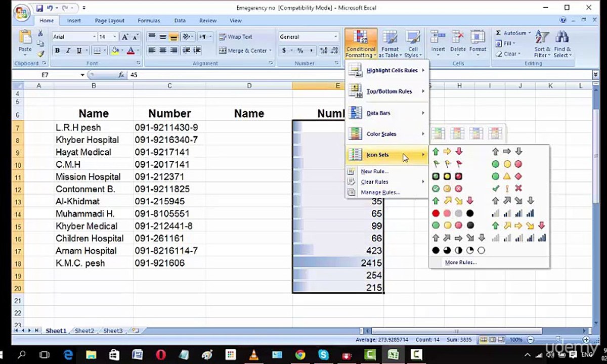The height and width of the screenshot is (364, 607).
Task: Click the Format as Table button
Action: (x=390, y=44)
